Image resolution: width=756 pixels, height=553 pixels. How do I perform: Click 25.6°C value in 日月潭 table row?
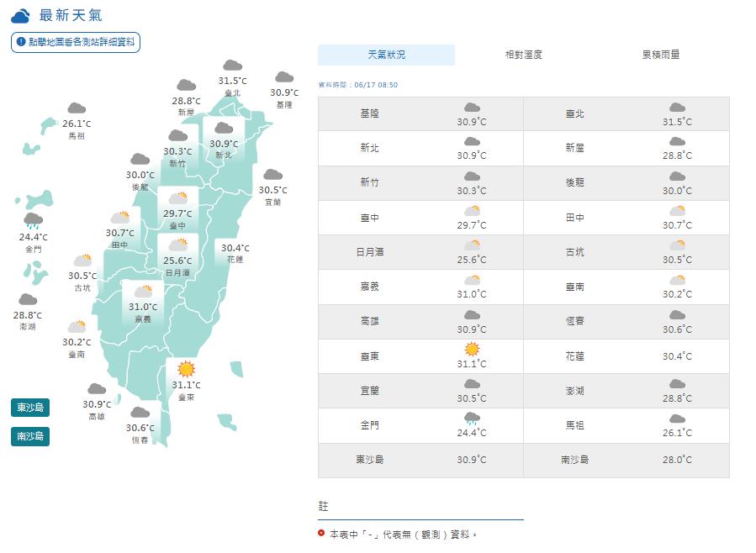[x=472, y=260]
